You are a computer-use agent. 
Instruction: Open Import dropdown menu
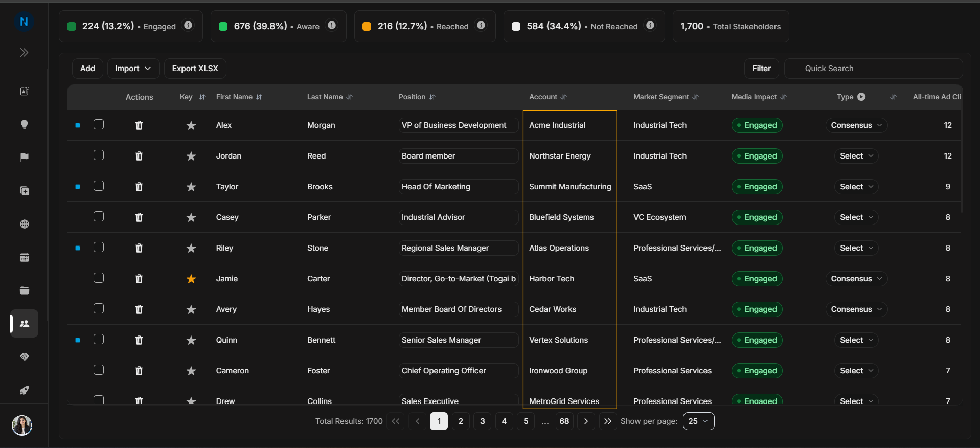pos(133,69)
